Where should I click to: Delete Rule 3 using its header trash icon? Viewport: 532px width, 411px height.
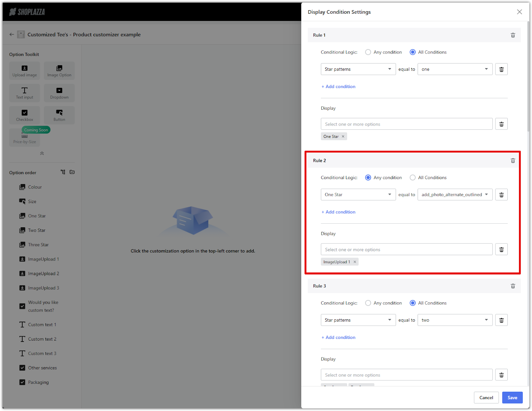click(x=513, y=286)
